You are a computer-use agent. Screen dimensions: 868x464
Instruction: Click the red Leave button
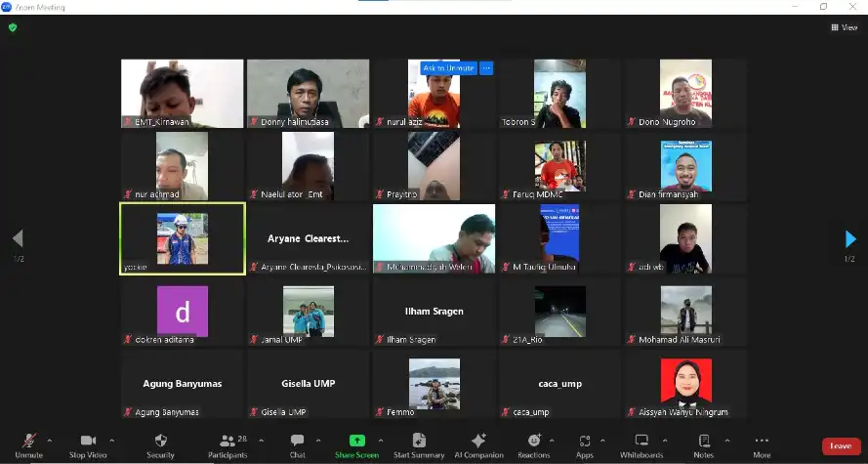click(841, 445)
